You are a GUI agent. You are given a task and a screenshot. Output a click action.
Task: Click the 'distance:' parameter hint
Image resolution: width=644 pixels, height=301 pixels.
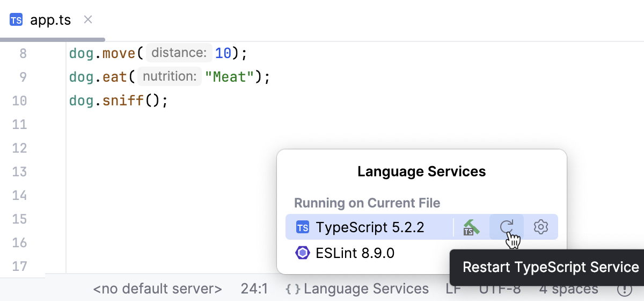(179, 53)
